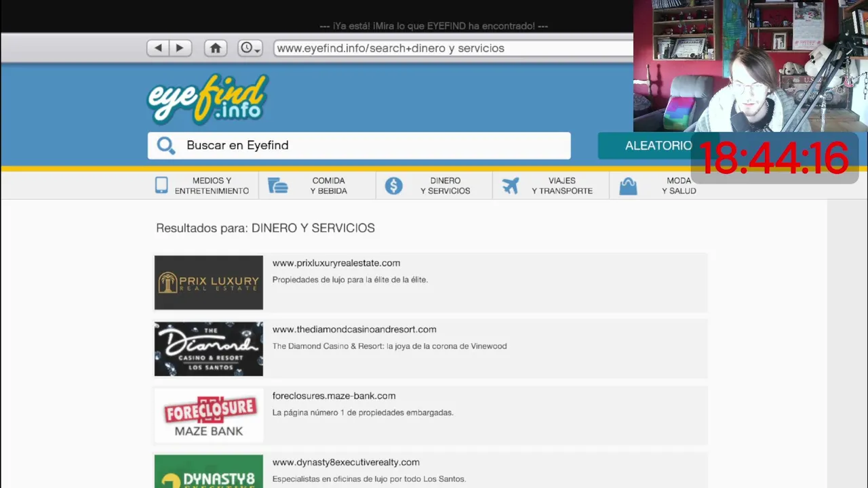Visit foreclosures.maze-bank.com link
868x488 pixels.
tap(334, 396)
